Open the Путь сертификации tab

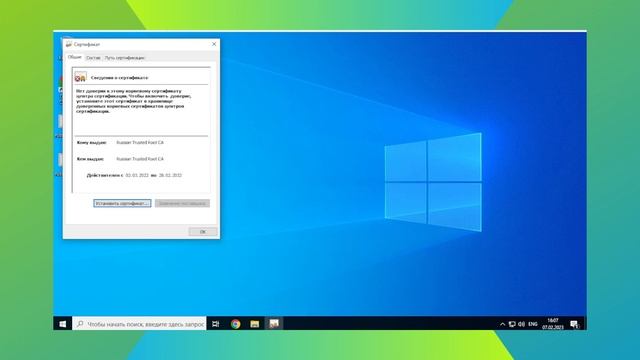pyautogui.click(x=124, y=58)
